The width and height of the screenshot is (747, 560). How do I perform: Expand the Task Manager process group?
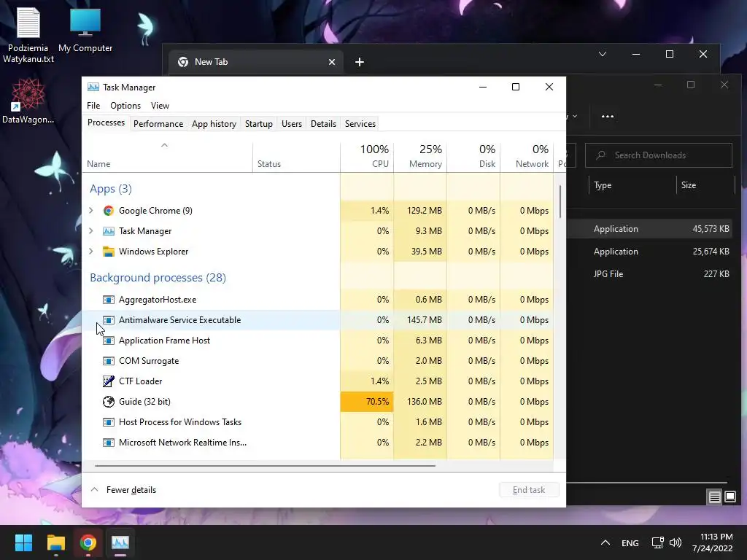point(91,231)
